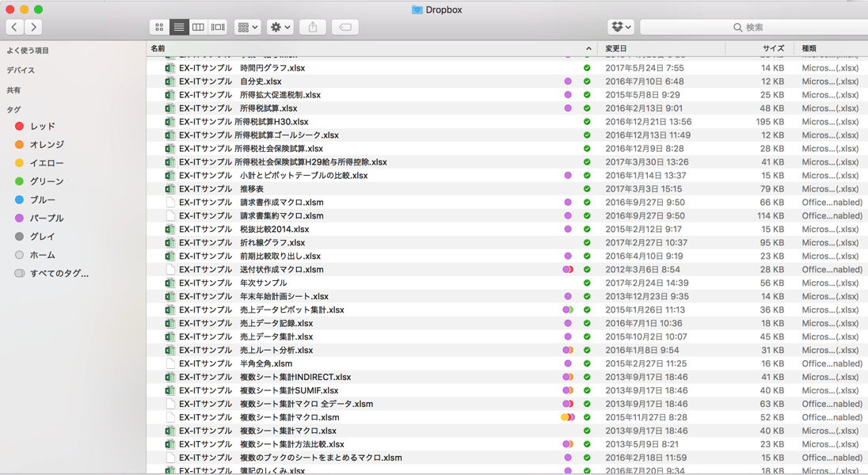
Task: Open the gear action menu
Action: [280, 27]
